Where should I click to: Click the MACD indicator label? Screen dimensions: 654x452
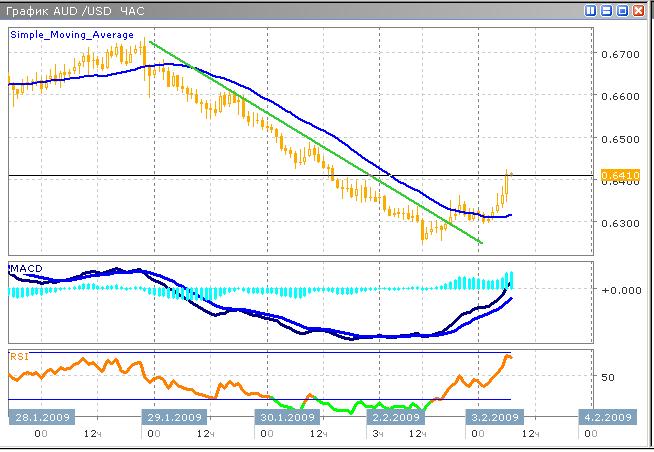pos(24,270)
